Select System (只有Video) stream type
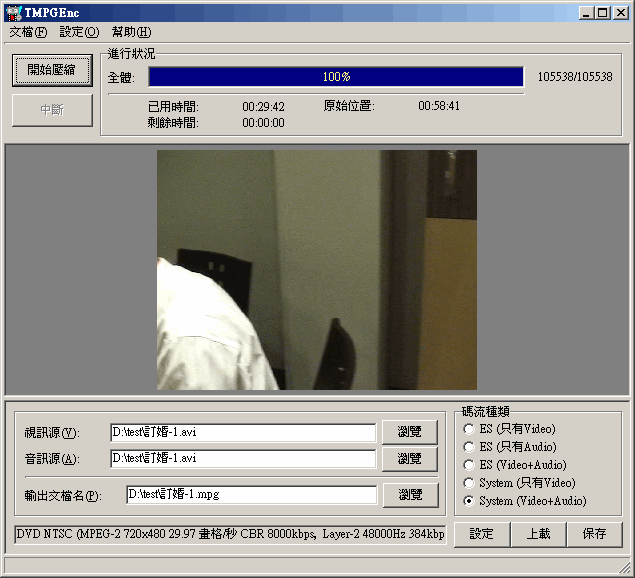 520,483
